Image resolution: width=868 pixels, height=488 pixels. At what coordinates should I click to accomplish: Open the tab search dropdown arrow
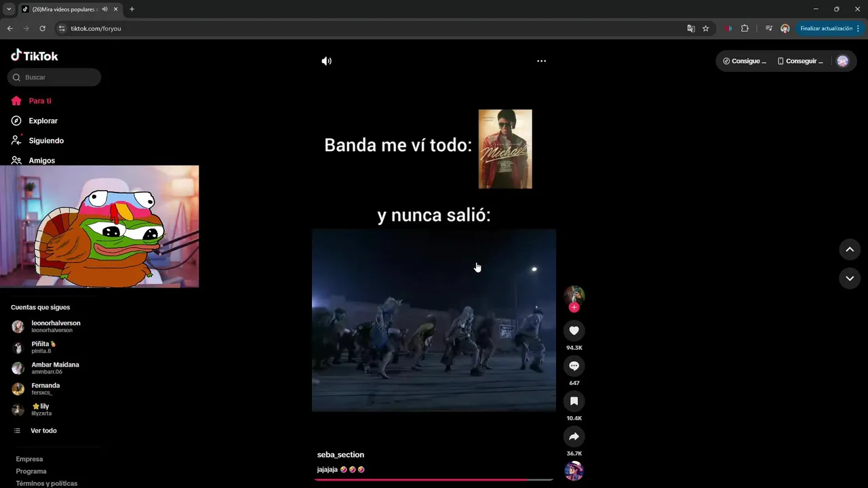pos(9,9)
